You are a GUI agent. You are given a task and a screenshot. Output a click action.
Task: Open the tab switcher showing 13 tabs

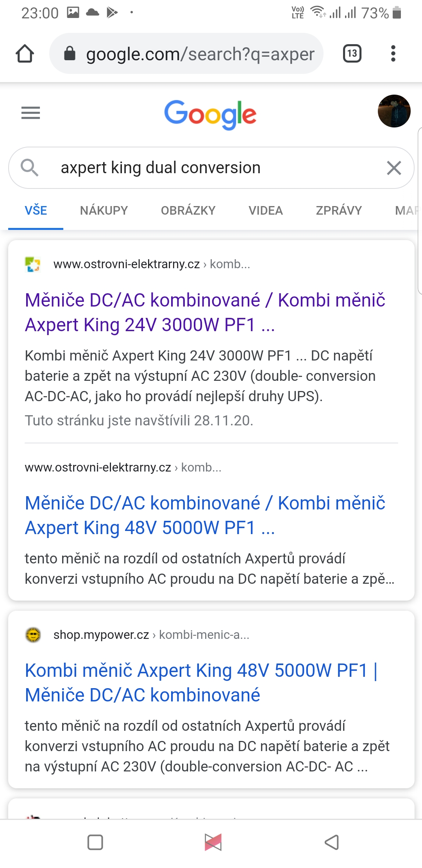click(x=352, y=54)
